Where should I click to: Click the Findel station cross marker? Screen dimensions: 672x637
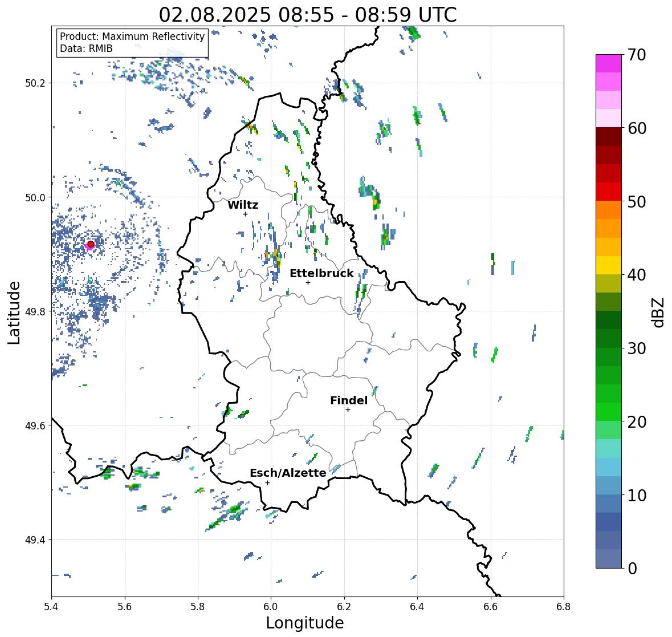point(348,410)
